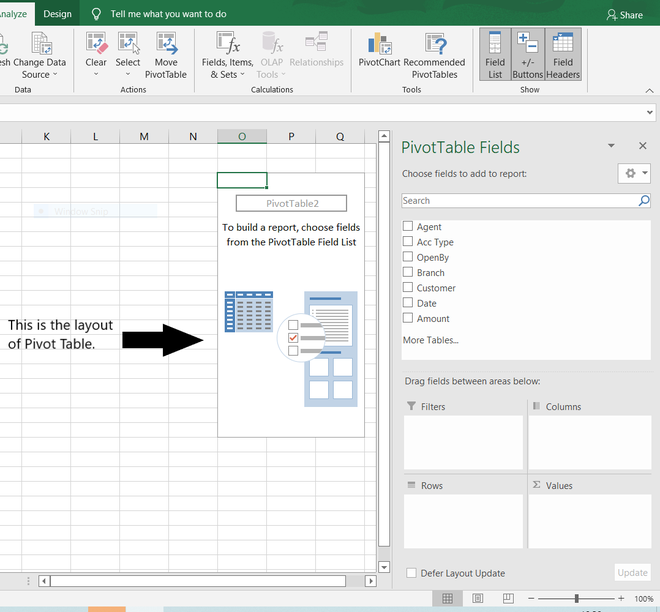Toggle Field Headers display
Image resolution: width=660 pixels, height=612 pixels.
[x=563, y=55]
